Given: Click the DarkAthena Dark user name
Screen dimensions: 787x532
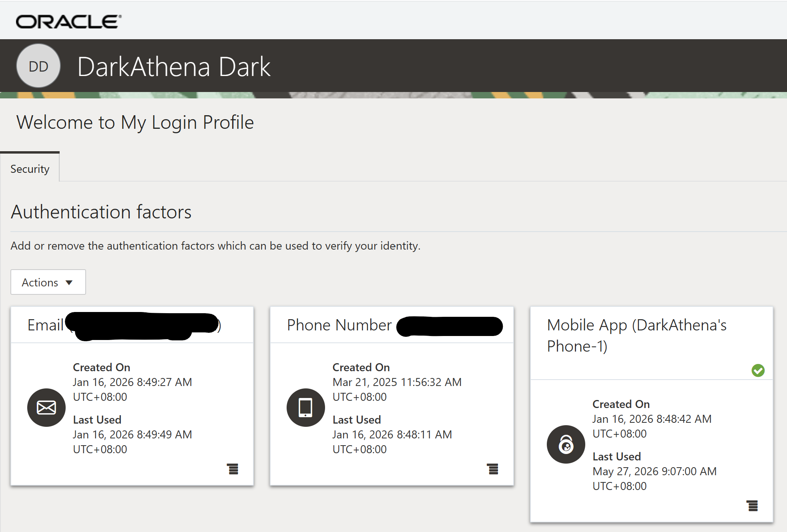Looking at the screenshot, I should [174, 66].
